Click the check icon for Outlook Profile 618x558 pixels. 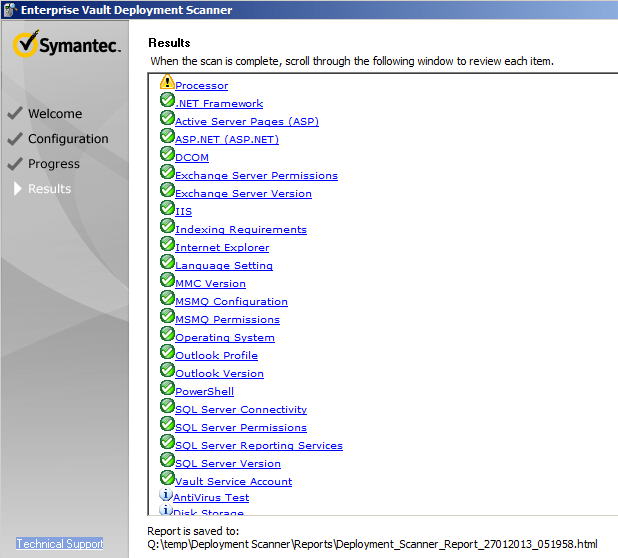coord(167,352)
